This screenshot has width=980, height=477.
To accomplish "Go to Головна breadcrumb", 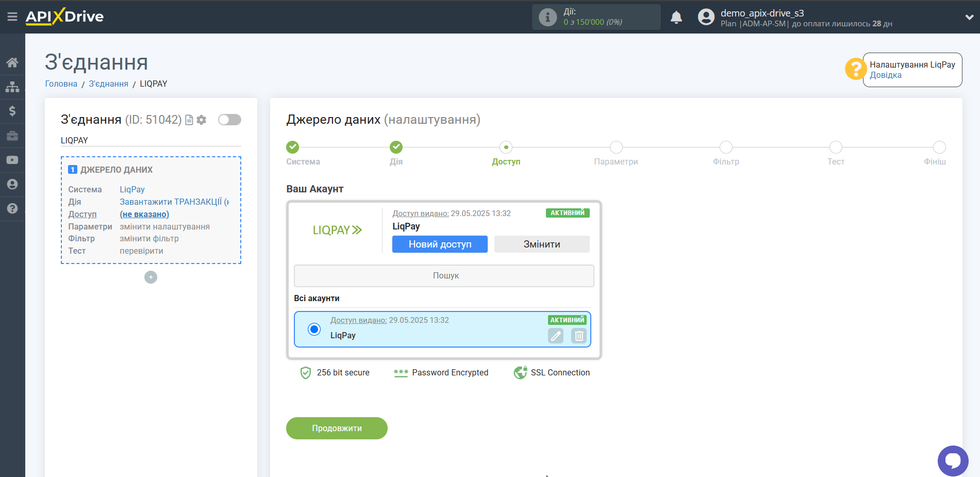I will pyautogui.click(x=61, y=84).
